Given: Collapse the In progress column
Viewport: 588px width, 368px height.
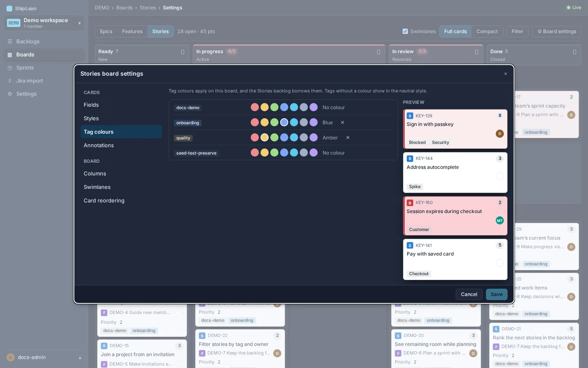Looking at the screenshot, I should click(379, 52).
